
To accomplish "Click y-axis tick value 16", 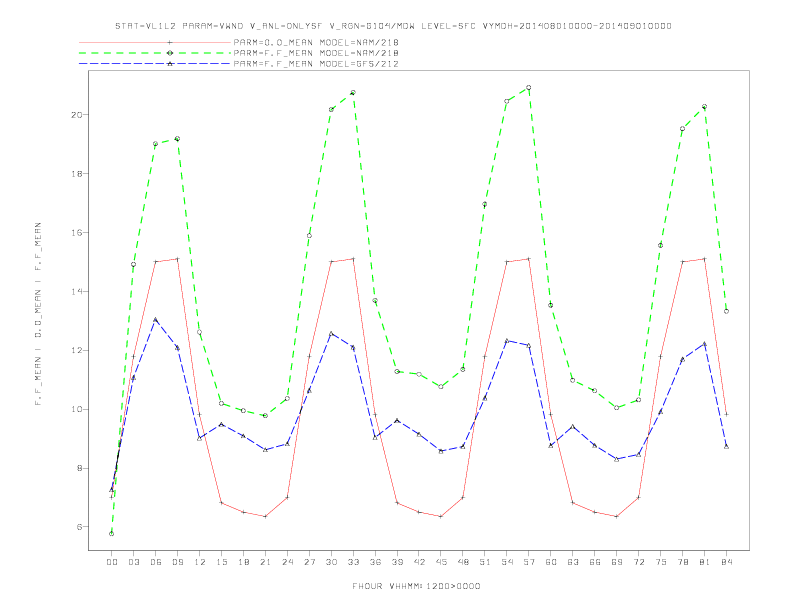I will [x=76, y=233].
